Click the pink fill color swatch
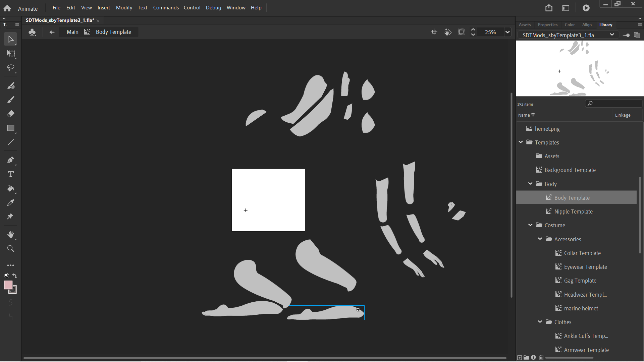 coord(8,285)
